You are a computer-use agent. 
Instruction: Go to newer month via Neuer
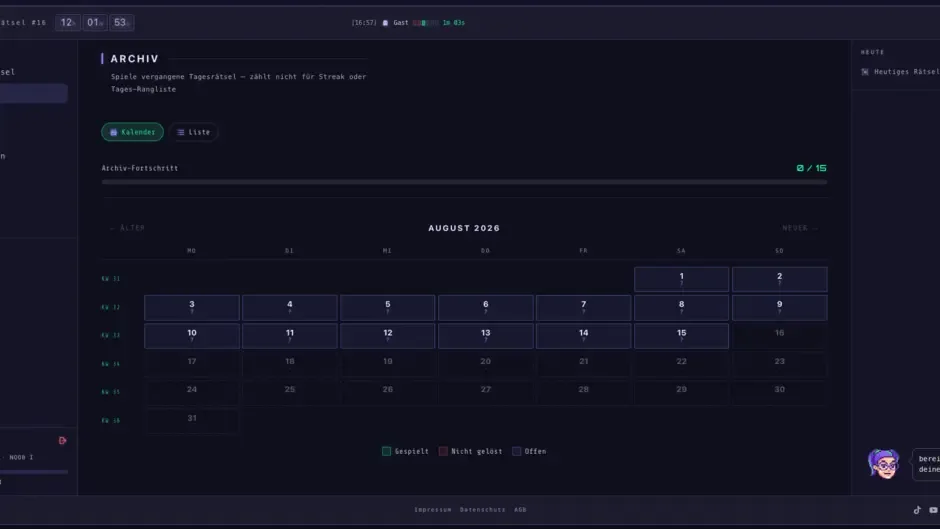800,228
